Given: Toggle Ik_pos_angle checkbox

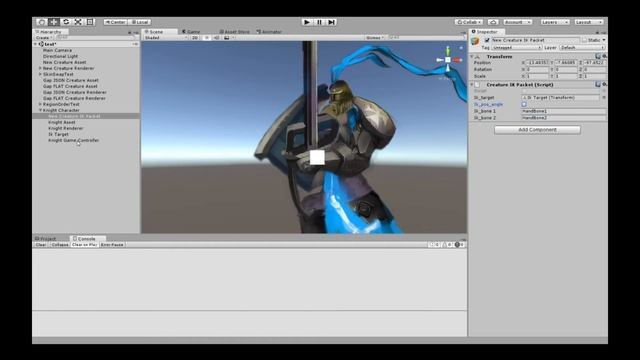Looking at the screenshot, I should (524, 104).
